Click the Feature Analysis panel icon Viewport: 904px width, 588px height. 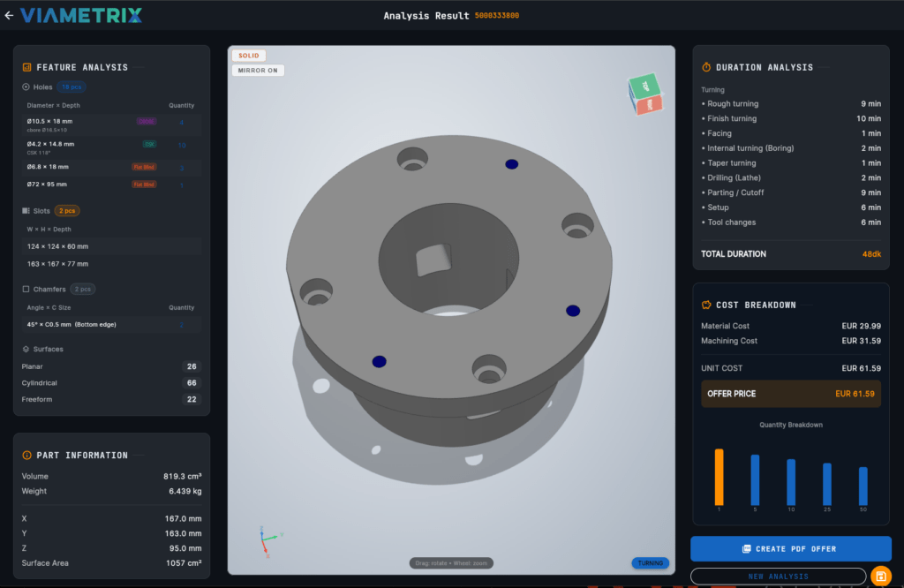[26, 67]
